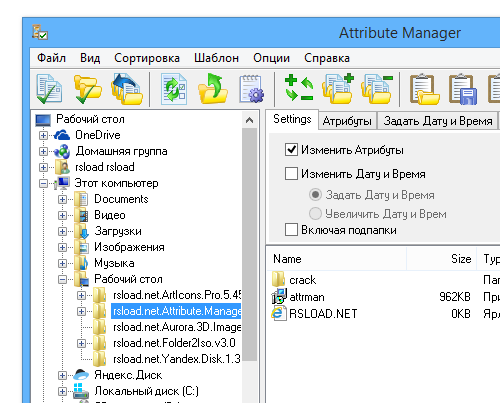The image size is (500, 403).
Task: Open the Справка menu
Action: coord(327,58)
